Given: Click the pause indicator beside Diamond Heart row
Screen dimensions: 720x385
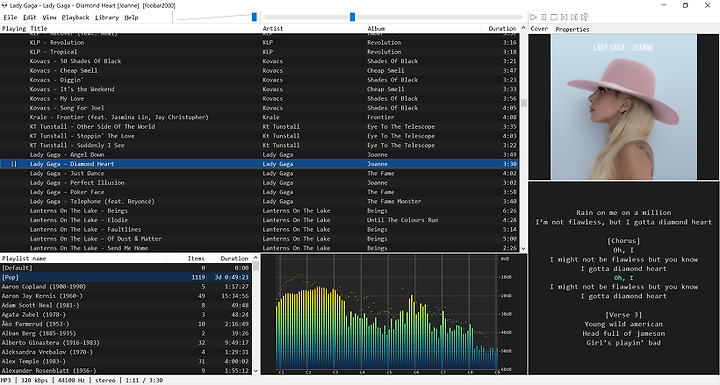Looking at the screenshot, I should 14,164.
